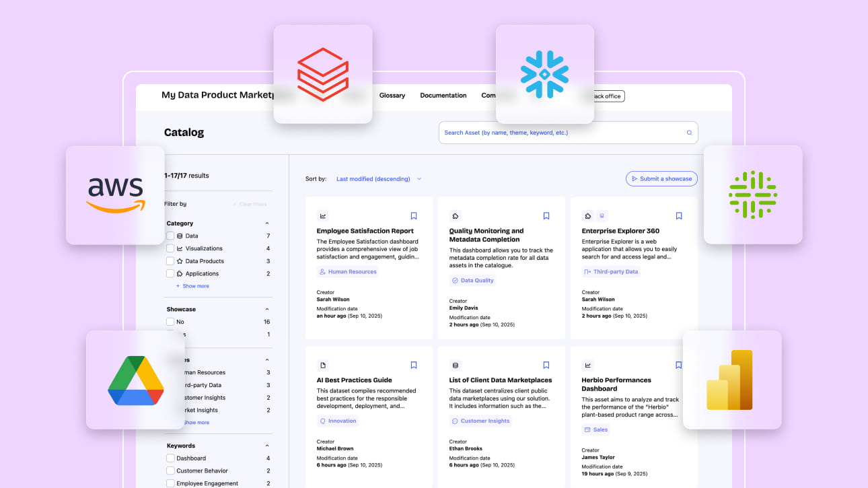Image resolution: width=868 pixels, height=488 pixels.
Task: Bookmark the AI Best Practices Guide
Action: point(414,365)
